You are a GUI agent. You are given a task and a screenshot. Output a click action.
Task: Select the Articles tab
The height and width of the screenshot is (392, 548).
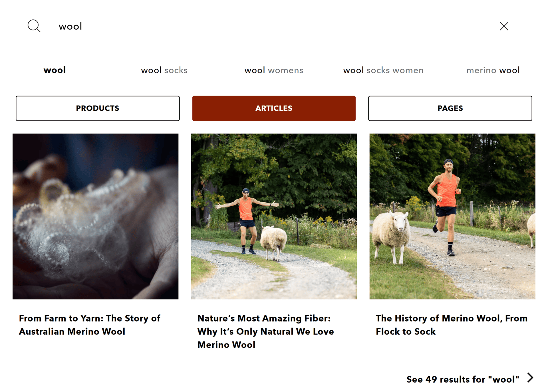274,108
